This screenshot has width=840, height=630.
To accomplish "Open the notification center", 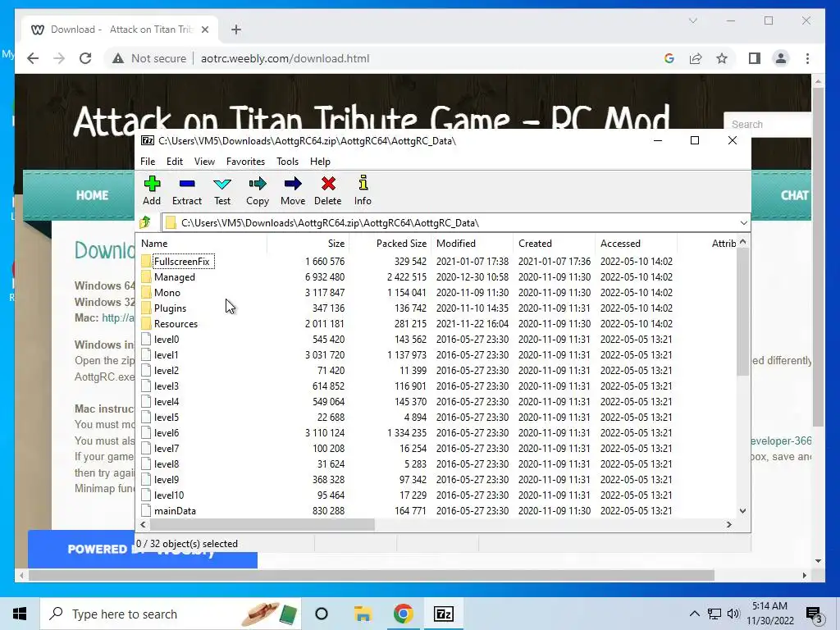I will click(x=815, y=614).
